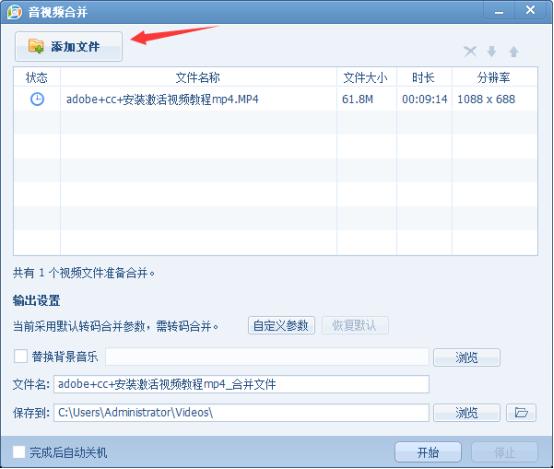The height and width of the screenshot is (469, 554).
Task: Toggle 完成后自动关机 checkbox
Action: click(19, 452)
